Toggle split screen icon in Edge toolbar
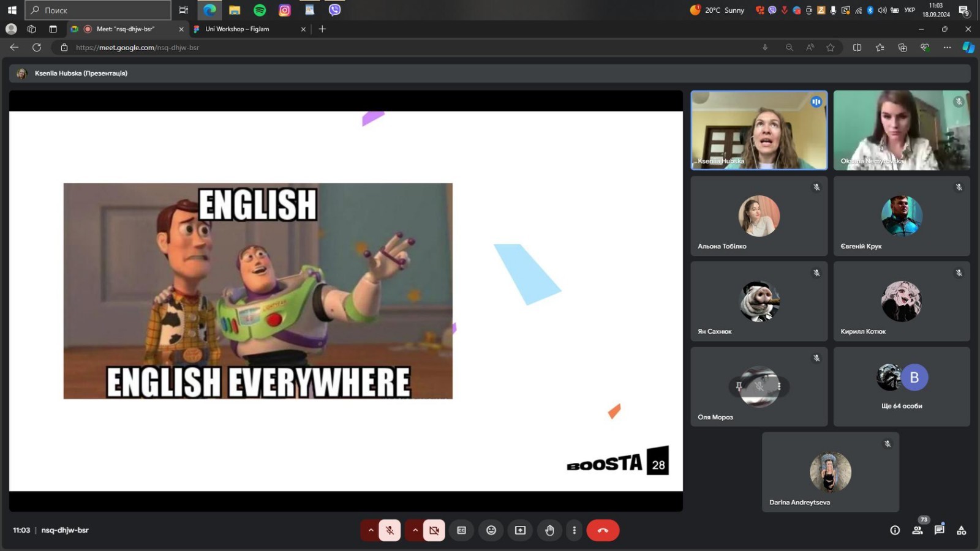The height and width of the screenshot is (551, 980). click(x=857, y=47)
